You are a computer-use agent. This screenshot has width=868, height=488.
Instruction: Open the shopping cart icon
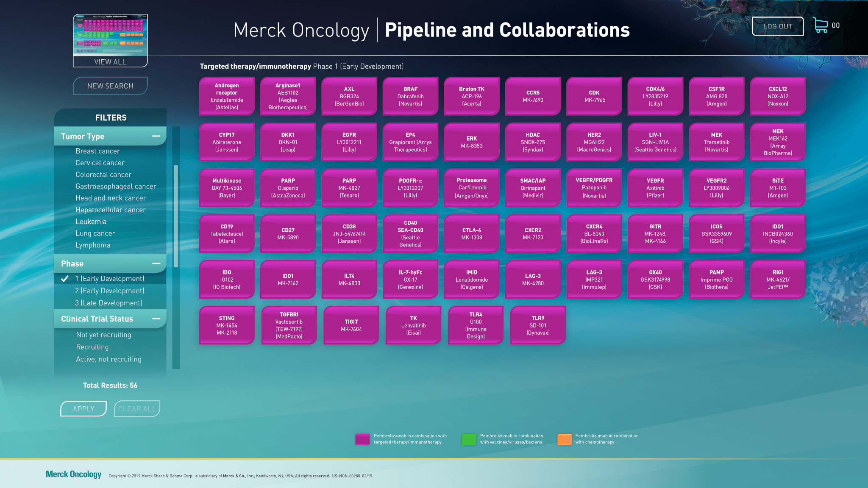pyautogui.click(x=821, y=25)
